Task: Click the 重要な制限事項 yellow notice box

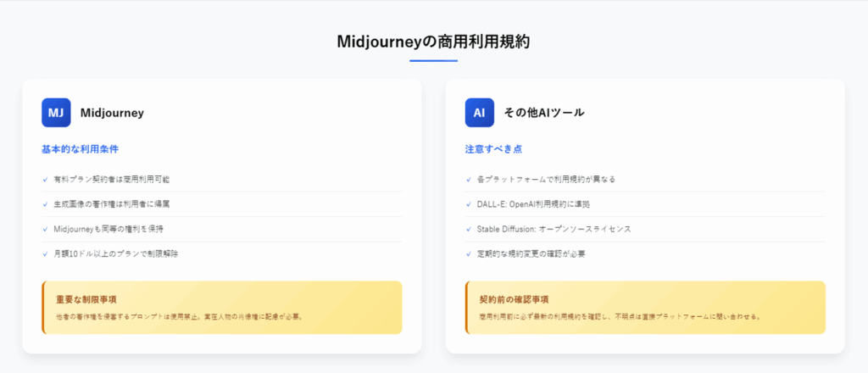Action: pos(222,308)
